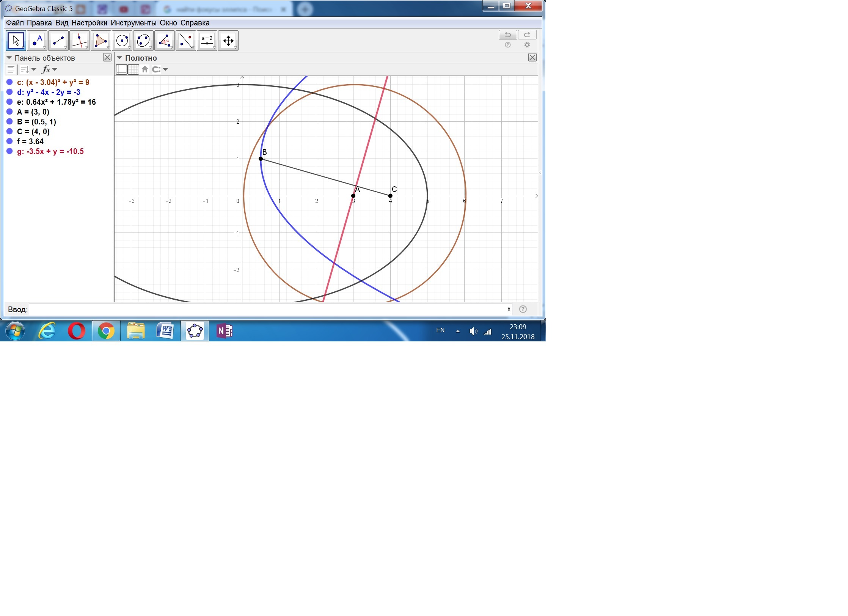Toggle axes display in canvas

pyautogui.click(x=121, y=69)
